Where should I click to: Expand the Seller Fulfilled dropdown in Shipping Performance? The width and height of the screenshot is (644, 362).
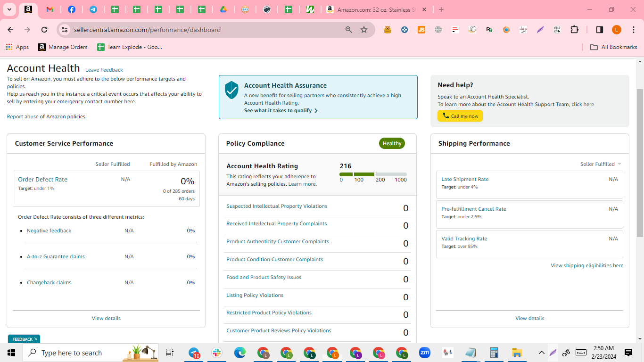601,164
